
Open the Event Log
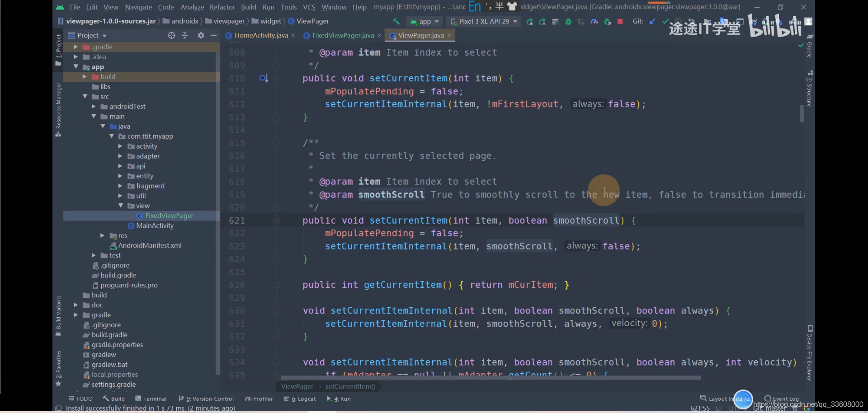[x=782, y=399]
